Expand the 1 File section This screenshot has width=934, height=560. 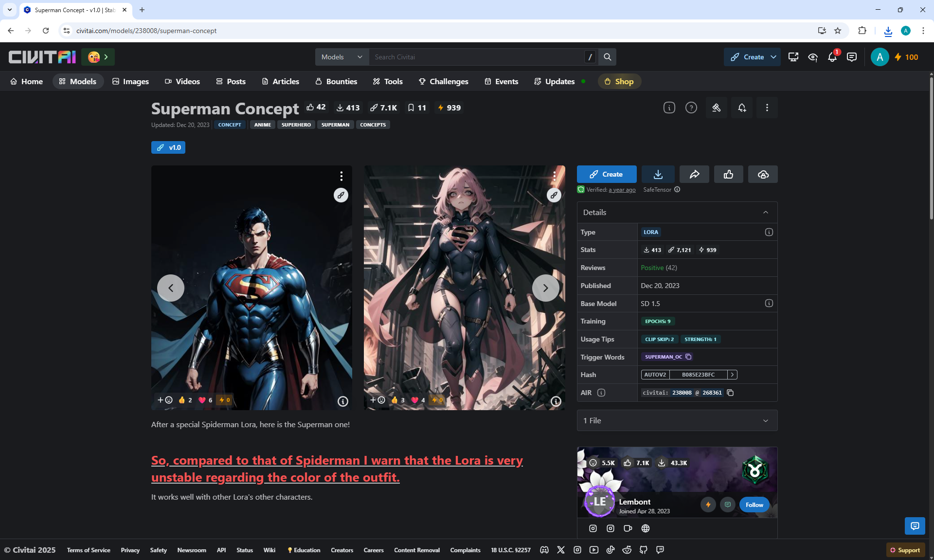(x=765, y=420)
